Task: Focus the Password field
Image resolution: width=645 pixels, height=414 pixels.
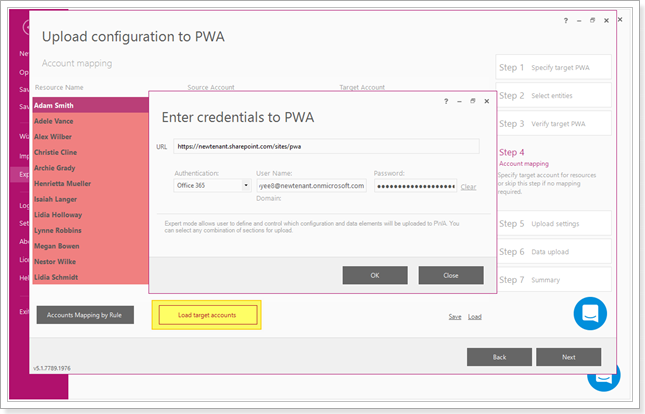Action: (415, 186)
